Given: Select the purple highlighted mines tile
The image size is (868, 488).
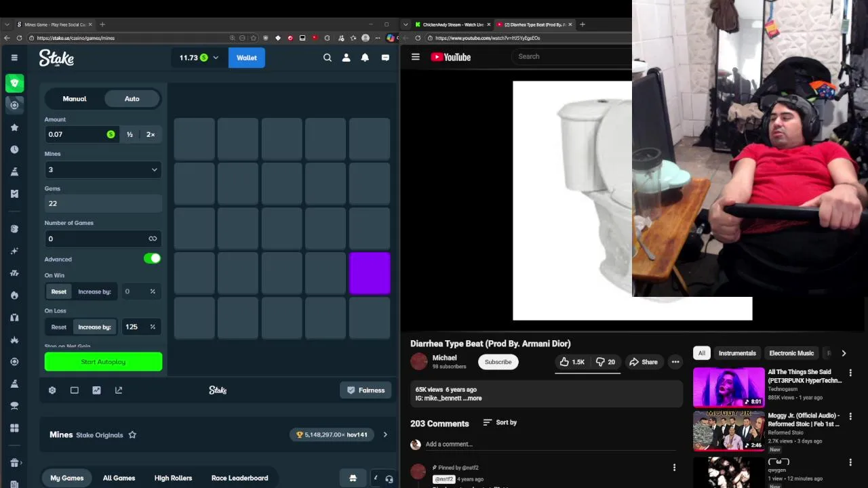Looking at the screenshot, I should pos(370,273).
